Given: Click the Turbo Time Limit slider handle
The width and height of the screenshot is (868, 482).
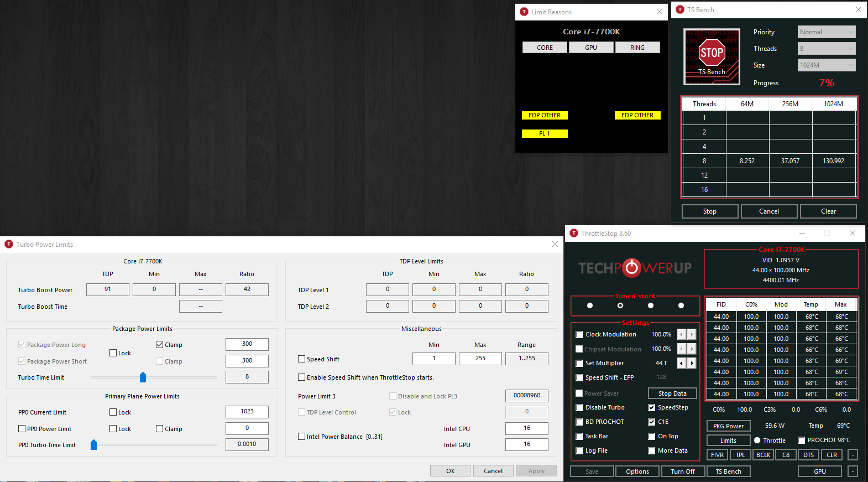Looking at the screenshot, I should click(143, 377).
